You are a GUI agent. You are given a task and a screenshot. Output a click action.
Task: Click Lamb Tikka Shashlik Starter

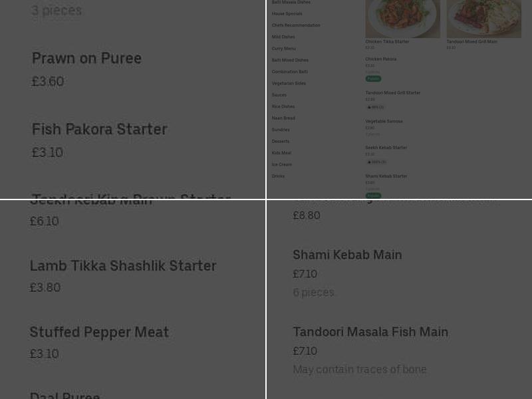123,266
